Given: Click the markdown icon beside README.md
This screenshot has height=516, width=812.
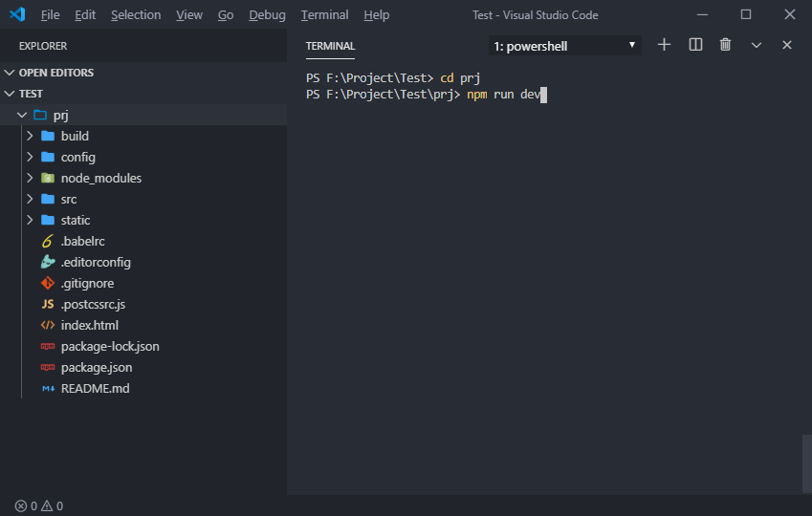Looking at the screenshot, I should pyautogui.click(x=48, y=389).
